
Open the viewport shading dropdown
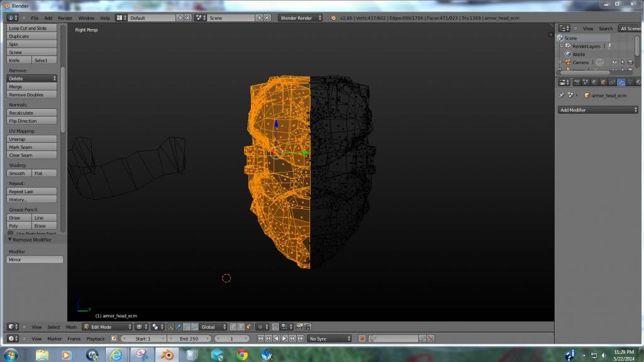(142, 327)
